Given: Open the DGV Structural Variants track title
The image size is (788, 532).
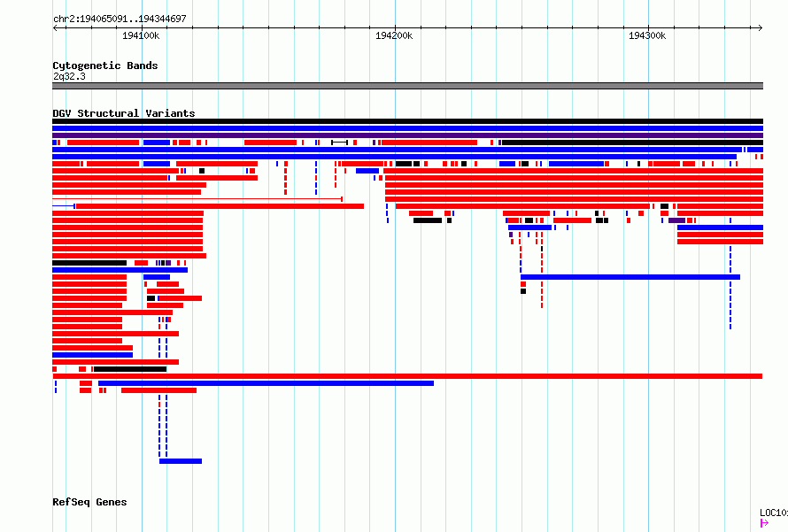Looking at the screenshot, I should 124,113.
